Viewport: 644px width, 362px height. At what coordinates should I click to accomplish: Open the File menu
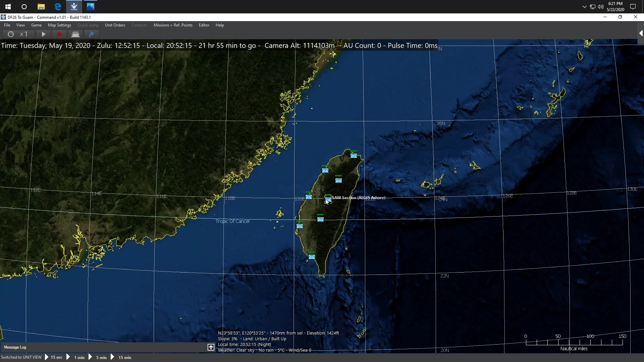[7, 25]
